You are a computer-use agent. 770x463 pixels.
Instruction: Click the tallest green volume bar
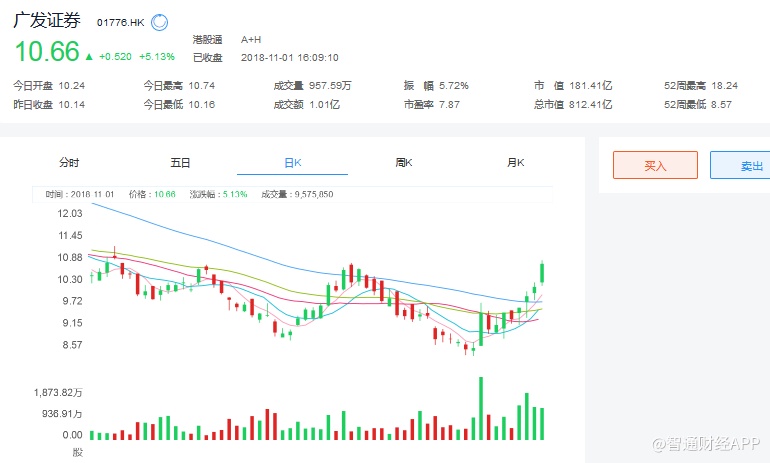coord(481,408)
